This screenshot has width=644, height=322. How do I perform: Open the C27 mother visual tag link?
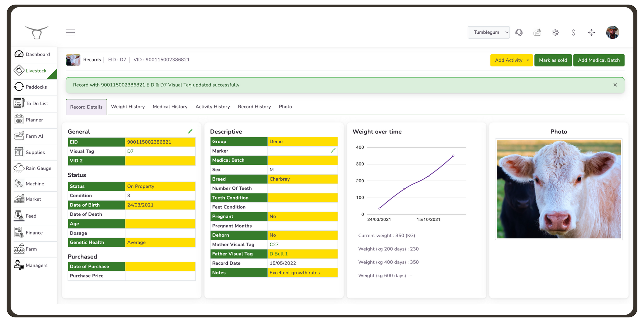[274, 245]
